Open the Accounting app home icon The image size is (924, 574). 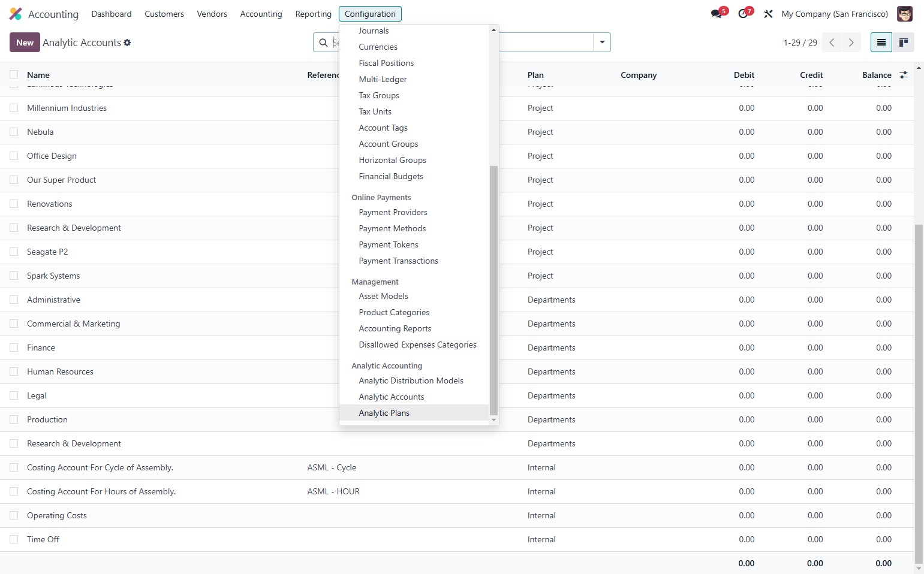click(16, 14)
